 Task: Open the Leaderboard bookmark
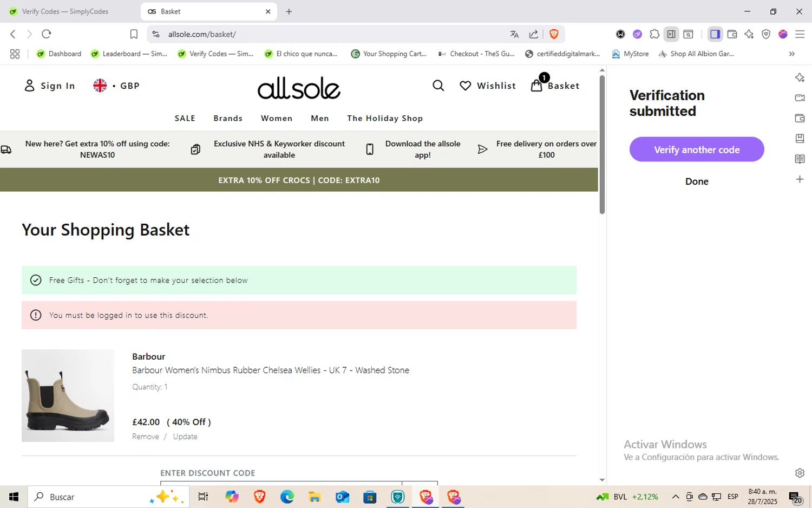pos(129,54)
